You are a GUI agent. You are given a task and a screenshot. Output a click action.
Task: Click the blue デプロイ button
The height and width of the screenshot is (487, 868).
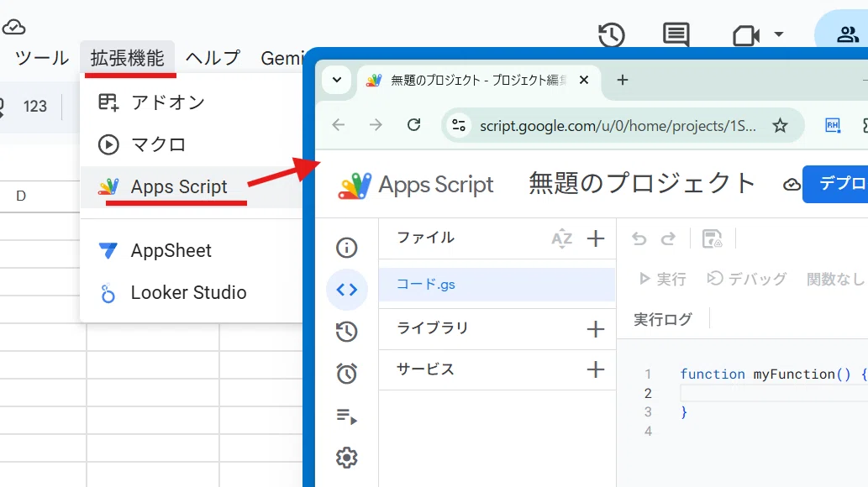pos(835,184)
